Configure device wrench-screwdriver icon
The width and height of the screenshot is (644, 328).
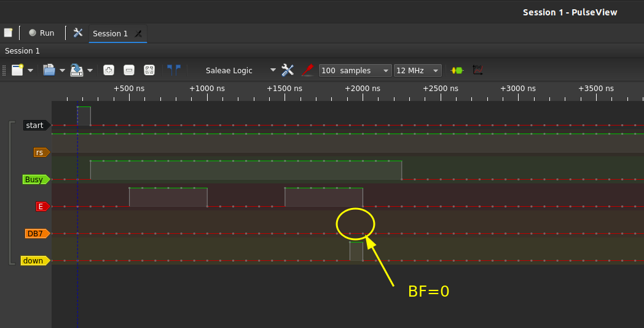point(288,70)
